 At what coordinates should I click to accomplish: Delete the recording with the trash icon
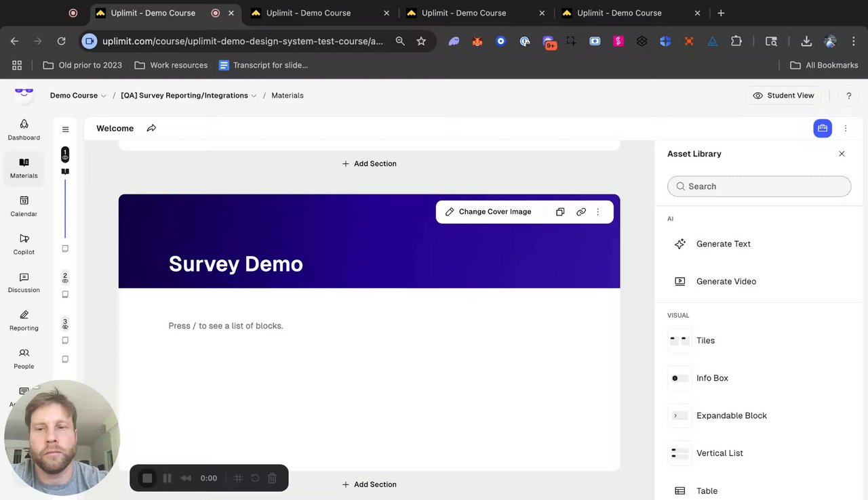tap(272, 478)
